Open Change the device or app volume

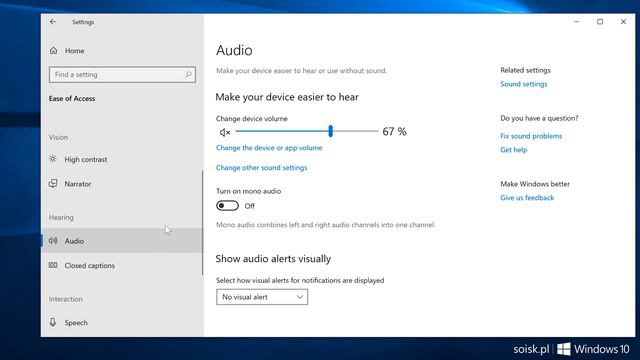(x=269, y=148)
